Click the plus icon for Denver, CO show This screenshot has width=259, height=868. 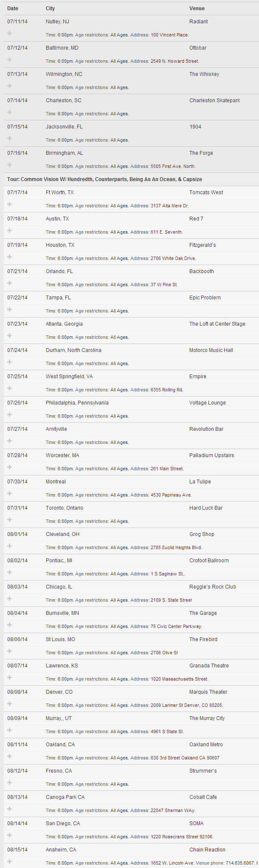[10, 704]
